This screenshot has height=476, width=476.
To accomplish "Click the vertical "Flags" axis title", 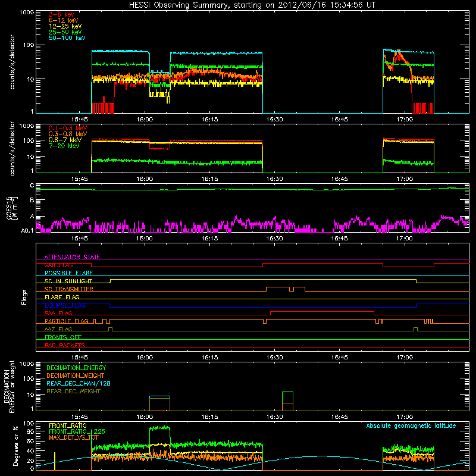I will pyautogui.click(x=24, y=297).
